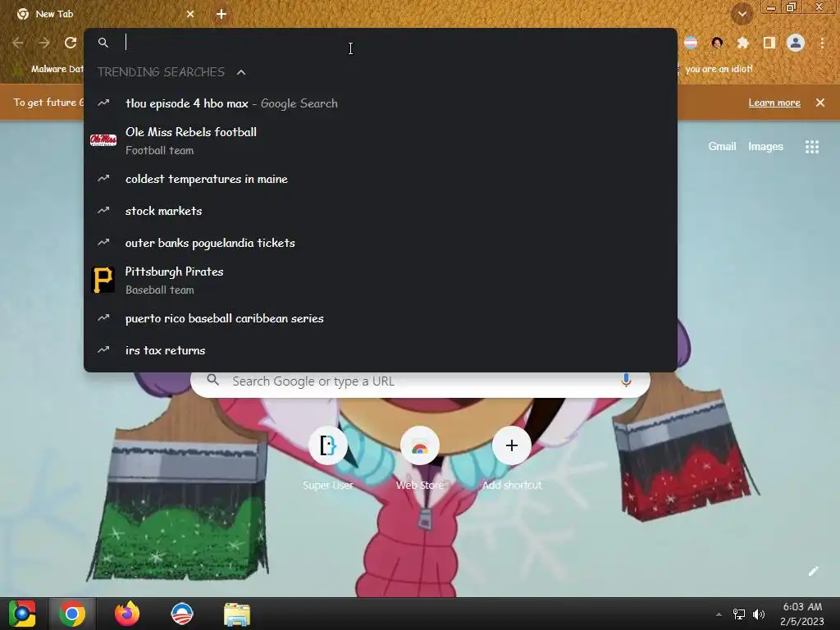Click the Search Google or type a URL box
Screen dimensions: 840x630
point(420,381)
